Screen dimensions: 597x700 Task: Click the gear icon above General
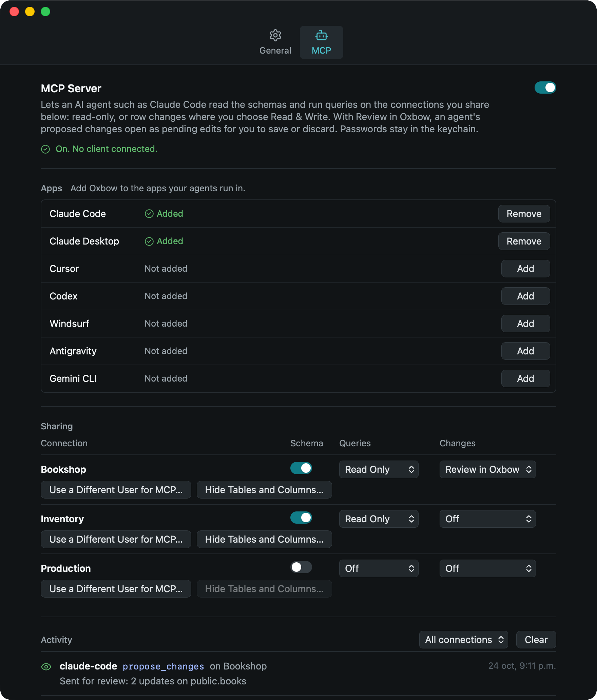click(x=275, y=35)
